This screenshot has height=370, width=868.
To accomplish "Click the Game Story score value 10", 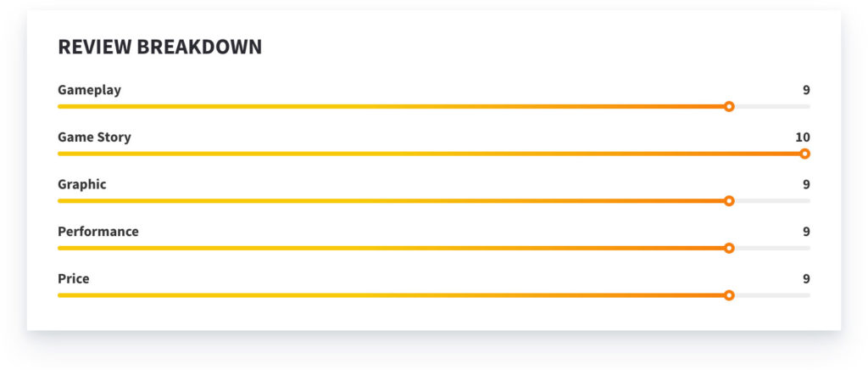I will (802, 137).
